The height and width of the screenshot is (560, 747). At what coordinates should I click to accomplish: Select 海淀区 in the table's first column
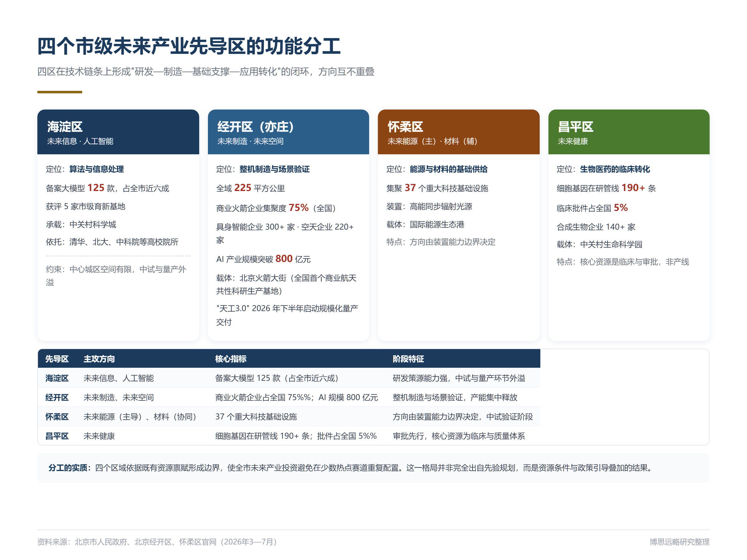click(57, 378)
